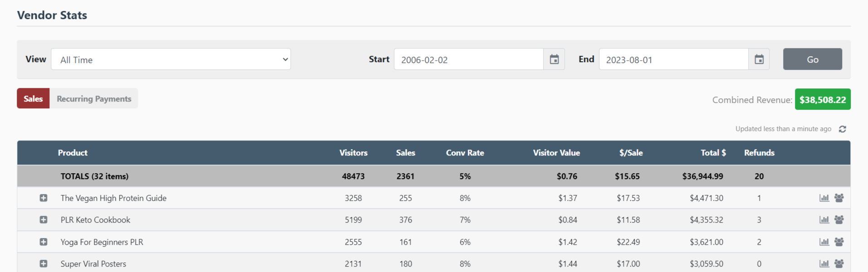Click visitors count 3258
Viewport: 868px width, 272px height.
point(353,198)
